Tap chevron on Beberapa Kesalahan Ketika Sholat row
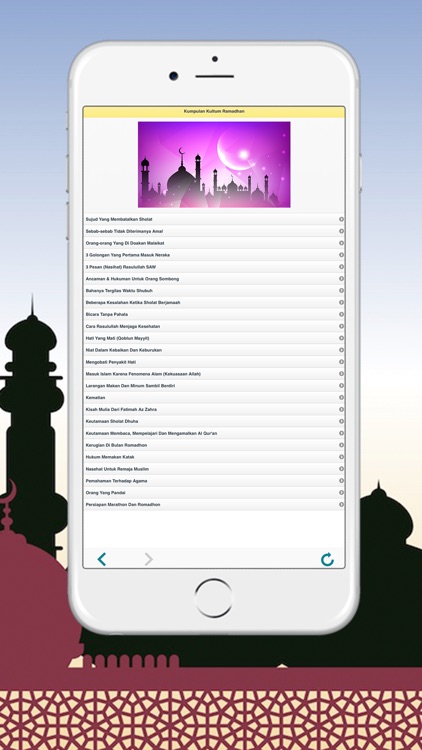Image resolution: width=422 pixels, height=750 pixels. [341, 302]
